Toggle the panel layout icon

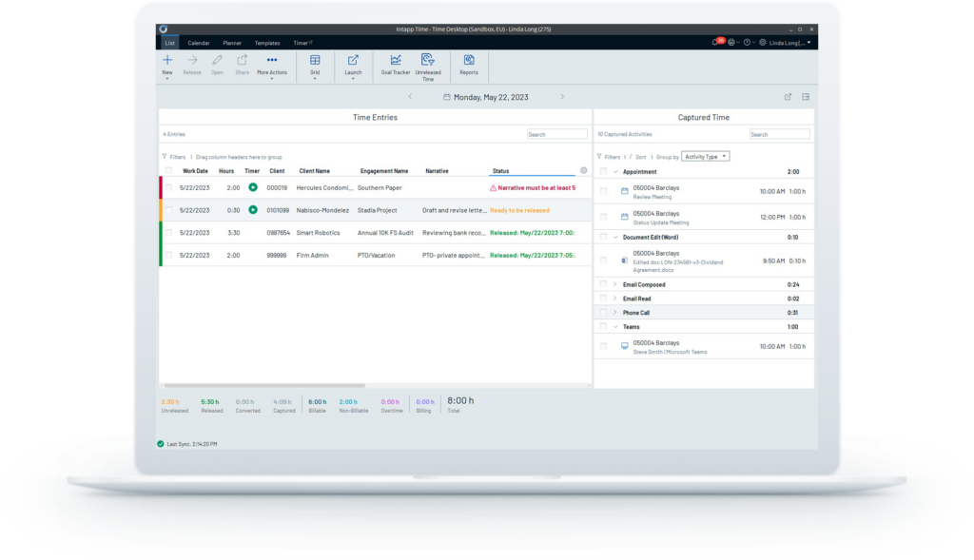(806, 97)
